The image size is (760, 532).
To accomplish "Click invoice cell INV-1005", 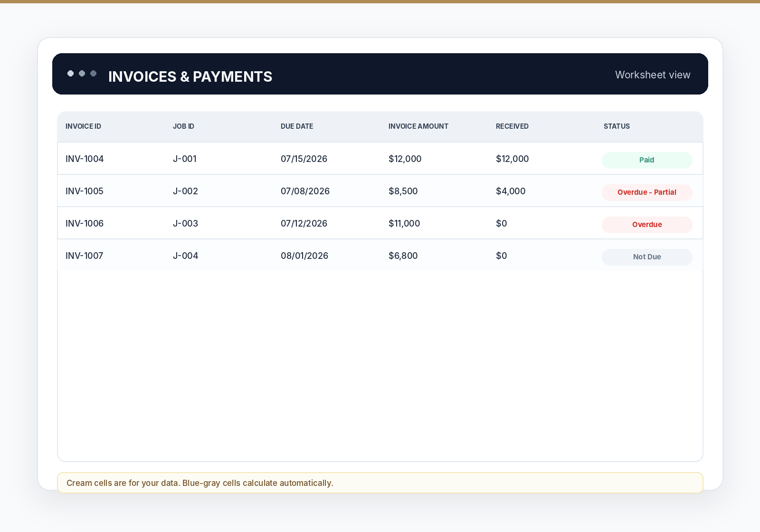I will coord(85,191).
